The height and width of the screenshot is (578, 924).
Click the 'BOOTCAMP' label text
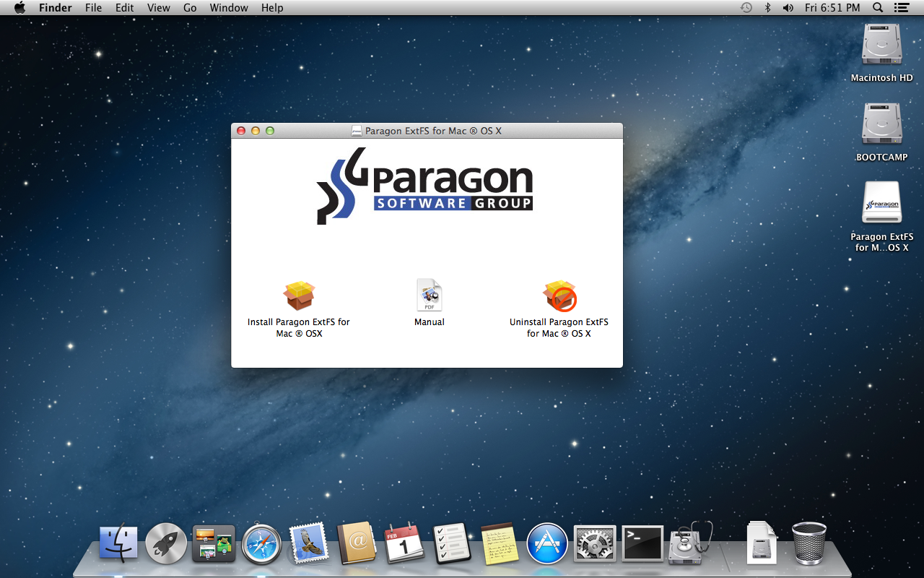point(881,158)
